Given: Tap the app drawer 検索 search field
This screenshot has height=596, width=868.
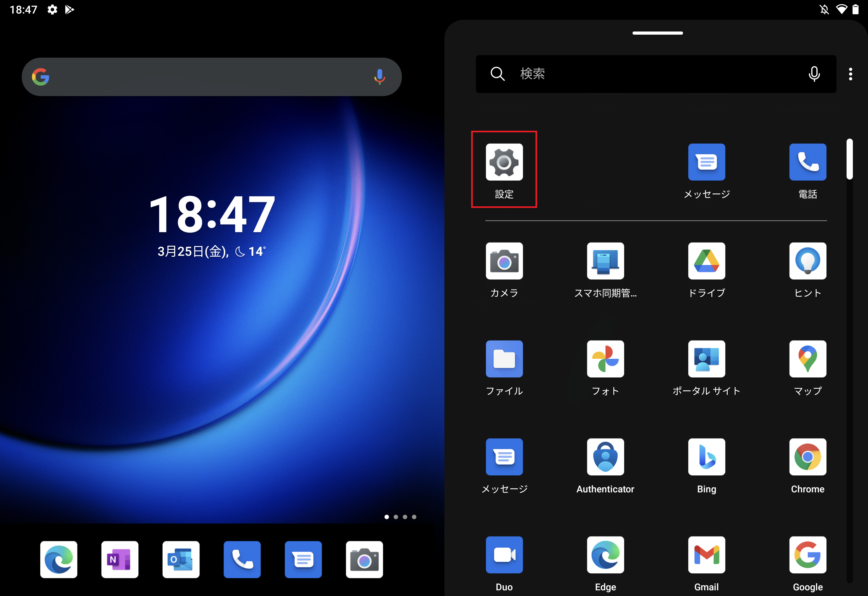Looking at the screenshot, I should [x=656, y=74].
